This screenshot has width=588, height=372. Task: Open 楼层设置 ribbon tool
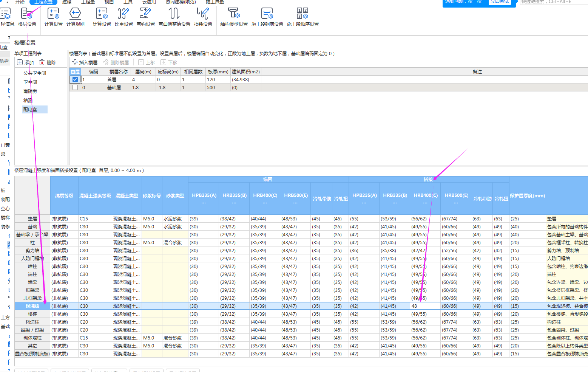click(27, 17)
